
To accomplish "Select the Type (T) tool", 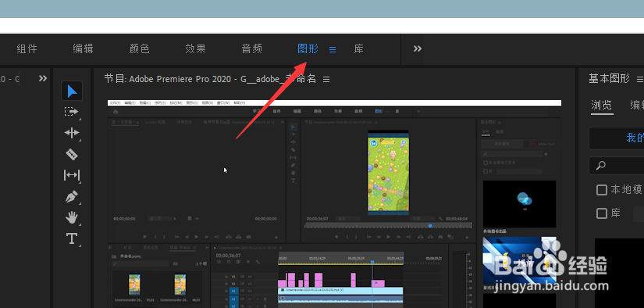I will pos(72,238).
